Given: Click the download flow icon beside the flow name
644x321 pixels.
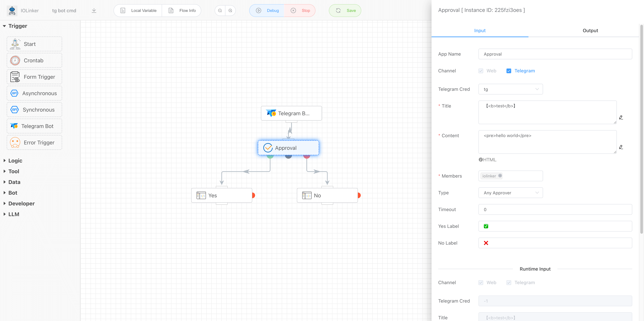Looking at the screenshot, I should coord(94,11).
